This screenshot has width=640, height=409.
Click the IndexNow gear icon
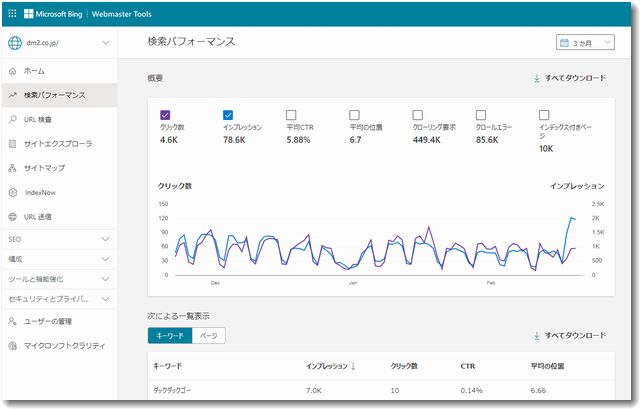click(x=12, y=192)
